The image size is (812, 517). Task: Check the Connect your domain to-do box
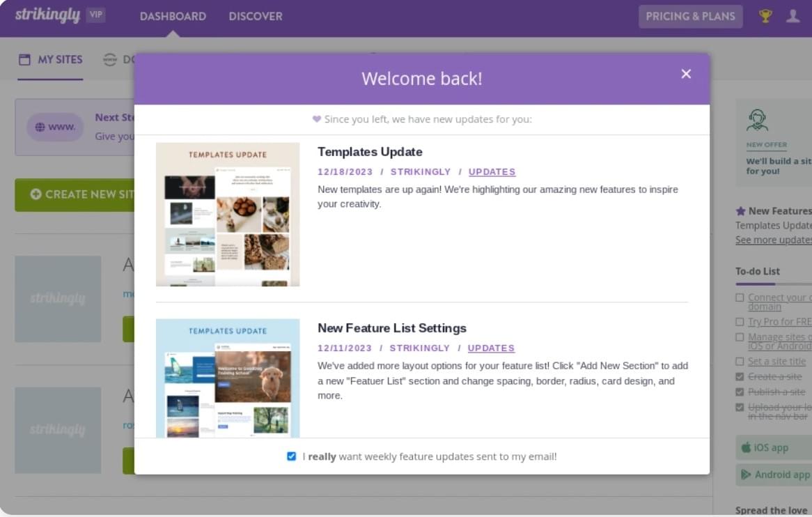point(740,298)
